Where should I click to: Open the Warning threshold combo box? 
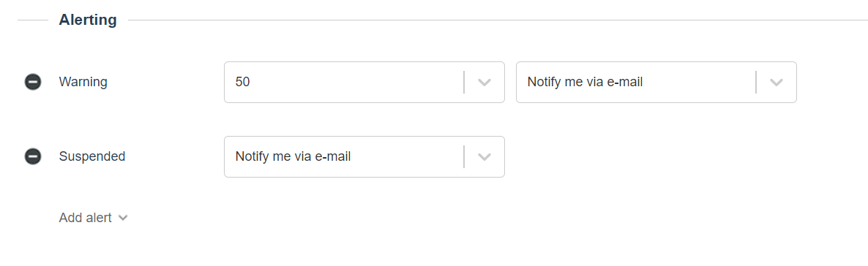tap(364, 83)
